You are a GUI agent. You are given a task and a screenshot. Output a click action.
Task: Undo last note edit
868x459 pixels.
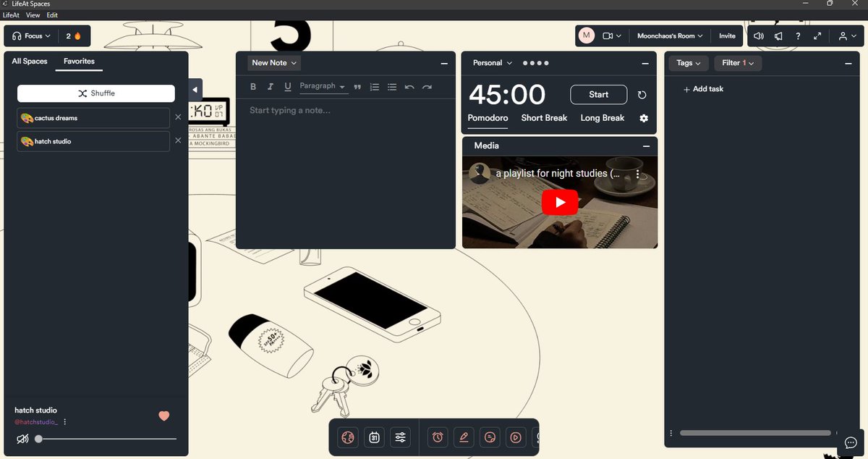click(x=409, y=87)
